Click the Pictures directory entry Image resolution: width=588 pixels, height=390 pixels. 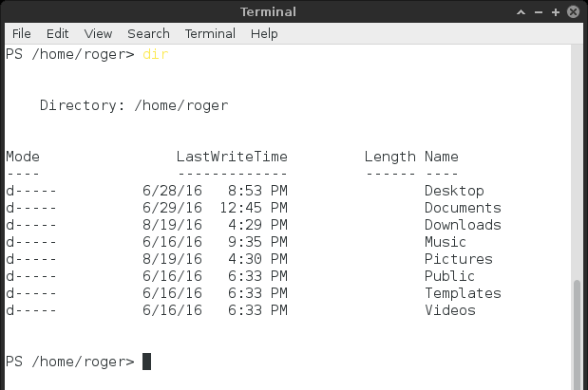[x=458, y=259]
